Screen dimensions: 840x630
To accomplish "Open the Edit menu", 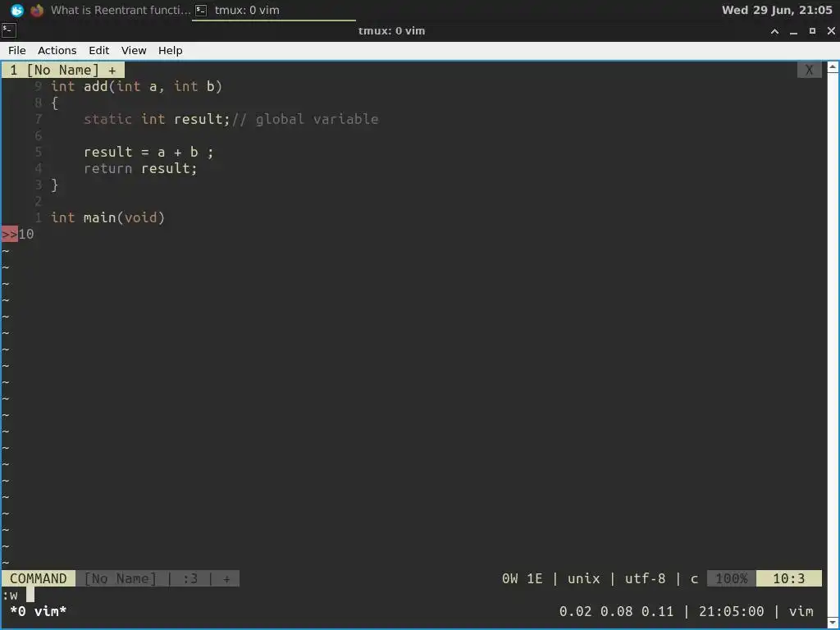I will tap(98, 50).
